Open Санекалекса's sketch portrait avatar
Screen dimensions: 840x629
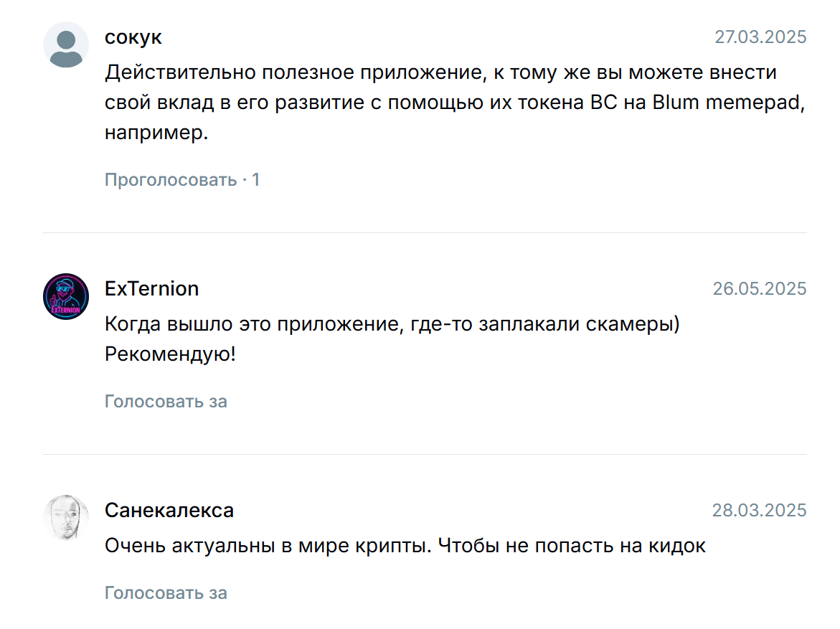point(66,518)
